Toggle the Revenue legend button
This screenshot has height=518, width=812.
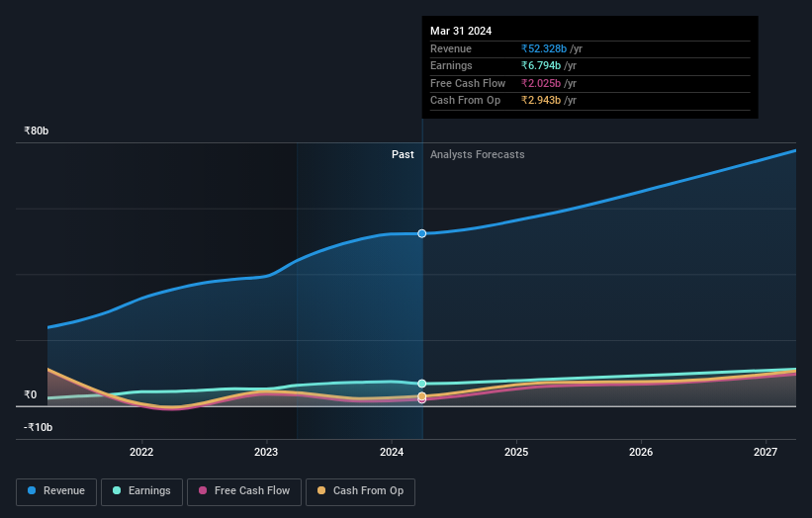pyautogui.click(x=56, y=491)
